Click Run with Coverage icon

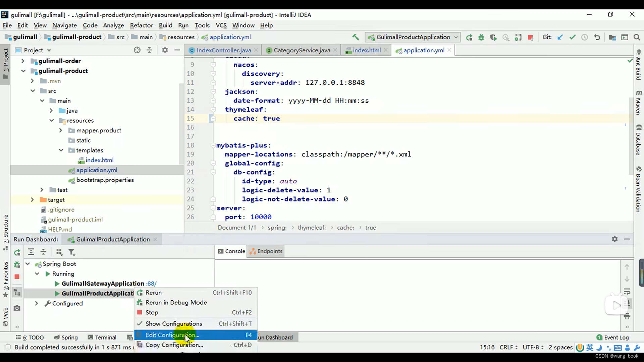(x=493, y=37)
